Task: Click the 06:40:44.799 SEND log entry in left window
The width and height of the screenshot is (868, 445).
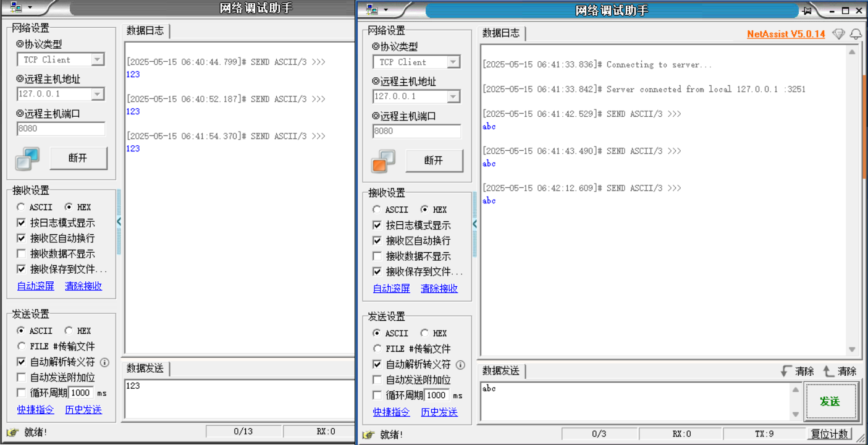Action: (225, 62)
